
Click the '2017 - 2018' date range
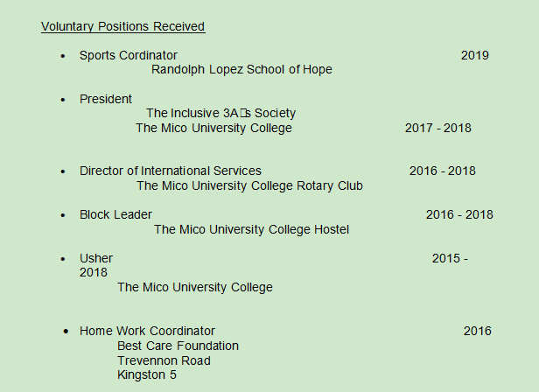[437, 128]
